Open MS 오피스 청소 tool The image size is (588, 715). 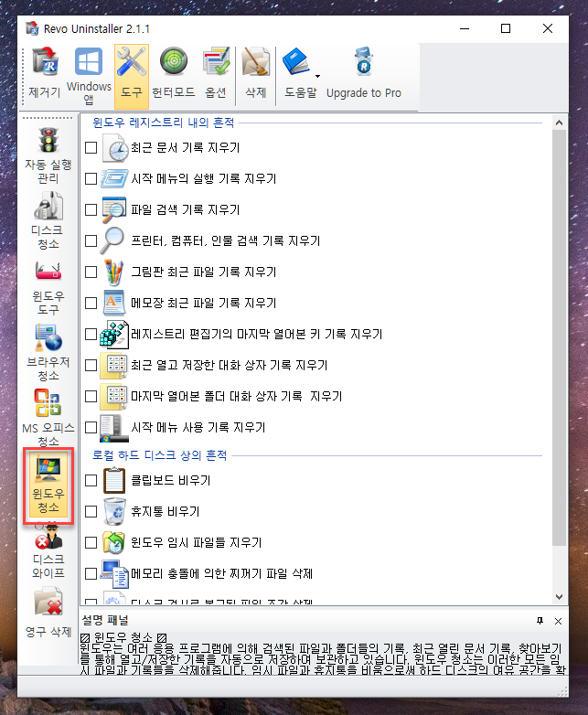pos(48,417)
